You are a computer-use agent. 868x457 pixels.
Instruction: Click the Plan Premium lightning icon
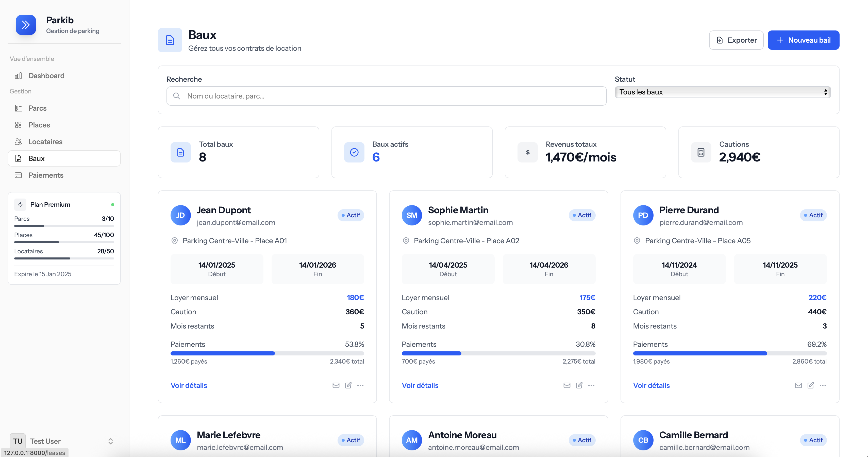point(20,205)
